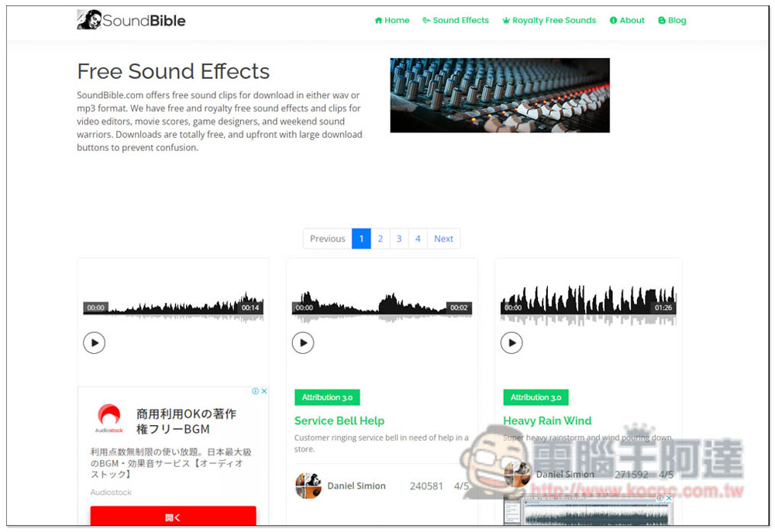Click the 'Free Sound Effects' heading
This screenshot has width=775, height=532.
point(173,71)
